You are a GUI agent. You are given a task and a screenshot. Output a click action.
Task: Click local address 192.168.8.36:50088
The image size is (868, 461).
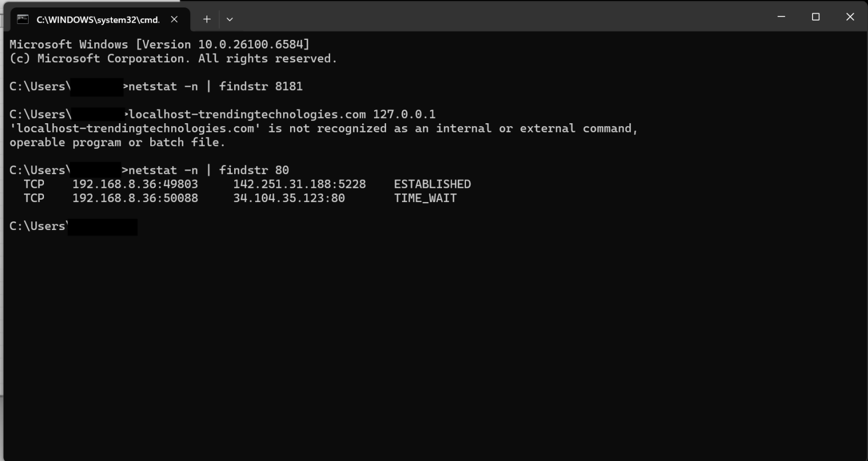tap(135, 199)
